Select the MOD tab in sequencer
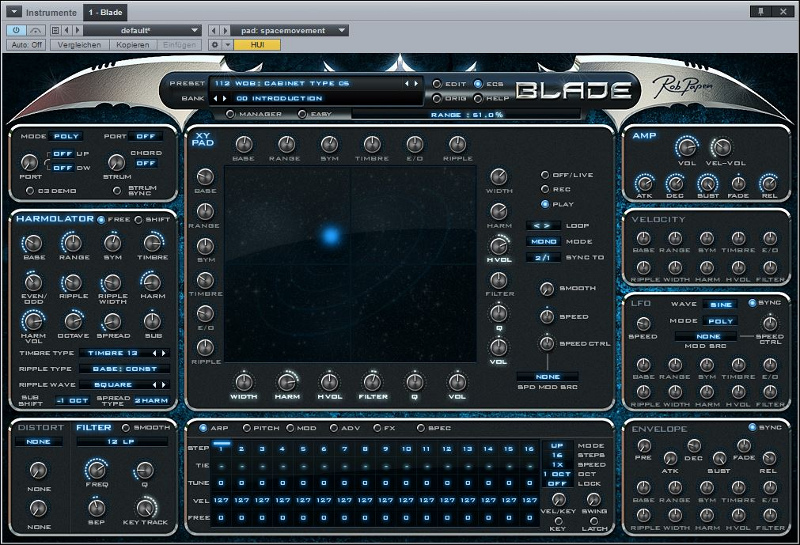This screenshot has height=545, width=800. point(291,428)
